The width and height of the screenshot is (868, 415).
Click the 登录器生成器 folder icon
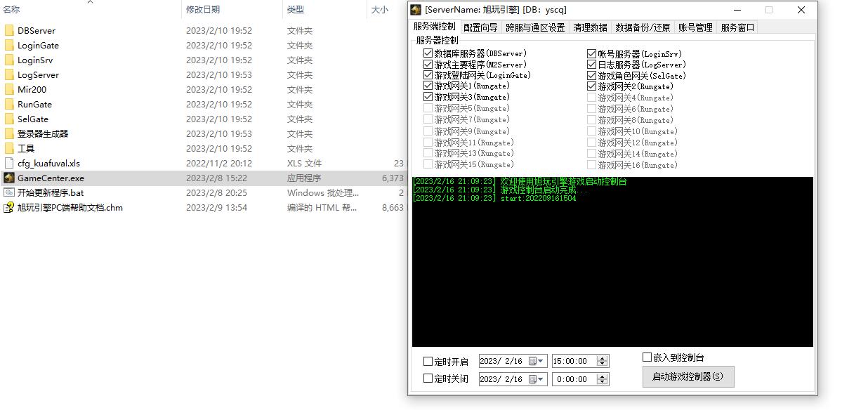(9, 134)
